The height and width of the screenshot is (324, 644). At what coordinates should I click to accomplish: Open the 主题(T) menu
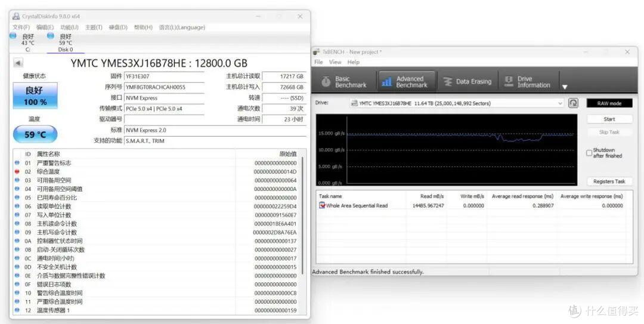pyautogui.click(x=94, y=27)
